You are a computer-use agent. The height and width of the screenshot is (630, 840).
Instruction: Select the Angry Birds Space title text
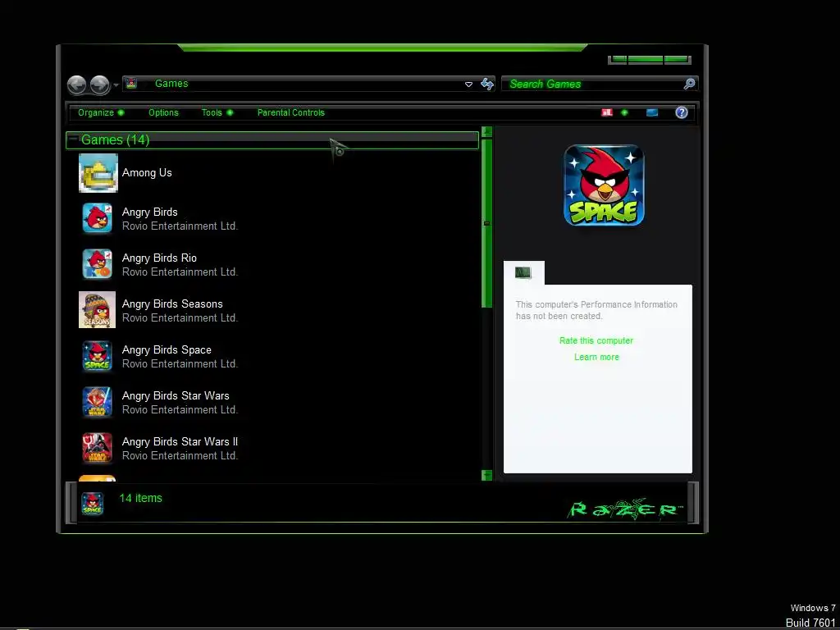167,349
